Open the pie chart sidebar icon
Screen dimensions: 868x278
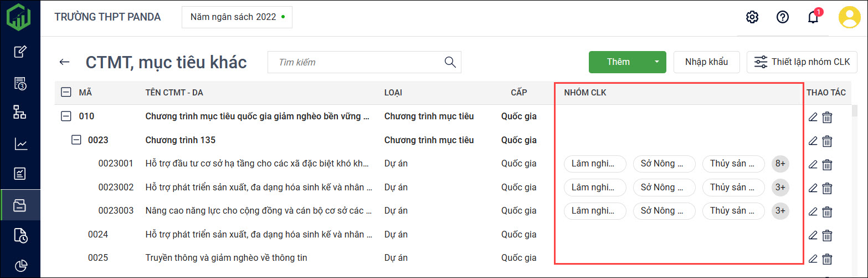(x=20, y=265)
